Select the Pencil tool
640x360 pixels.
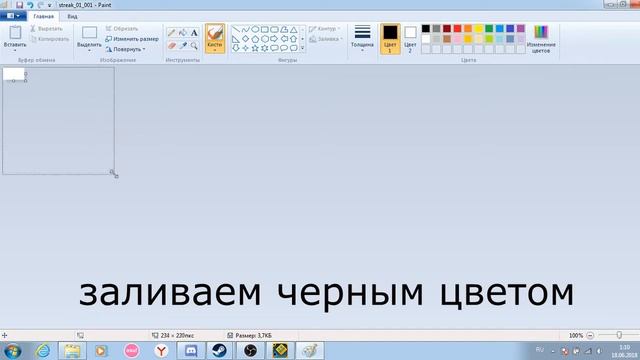coord(172,33)
